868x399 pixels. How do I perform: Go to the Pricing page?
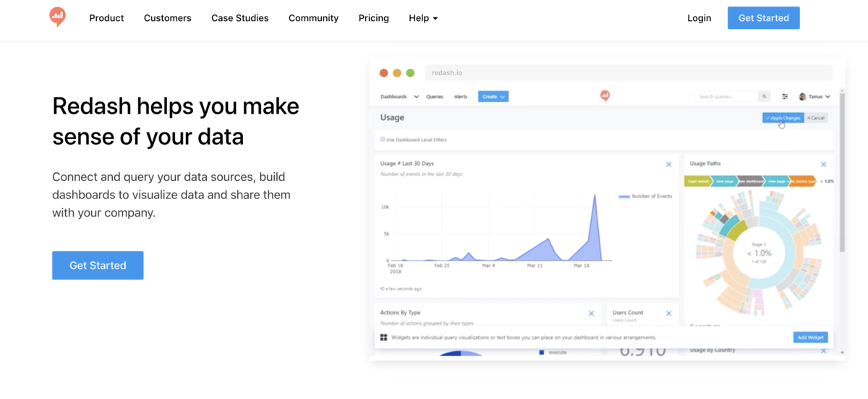373,18
